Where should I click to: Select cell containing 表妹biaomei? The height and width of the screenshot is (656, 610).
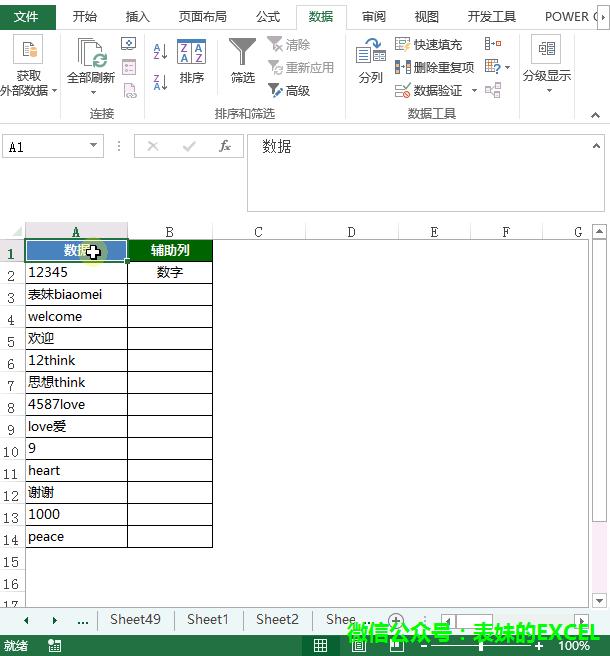(77, 295)
